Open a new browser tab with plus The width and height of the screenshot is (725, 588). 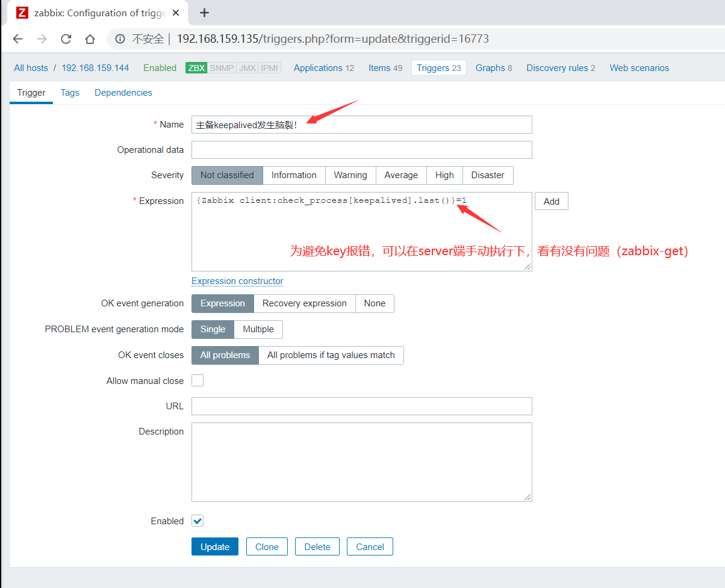point(204,13)
